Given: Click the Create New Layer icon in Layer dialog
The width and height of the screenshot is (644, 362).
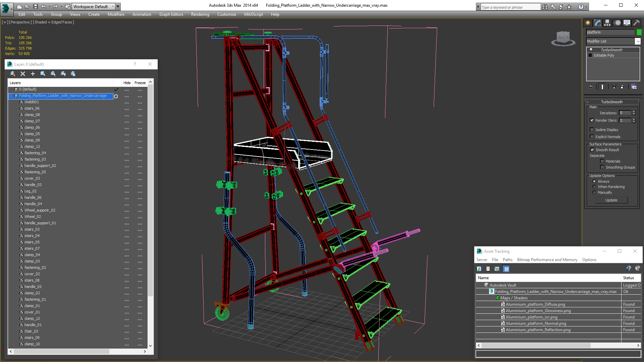Looking at the screenshot, I should [x=13, y=74].
